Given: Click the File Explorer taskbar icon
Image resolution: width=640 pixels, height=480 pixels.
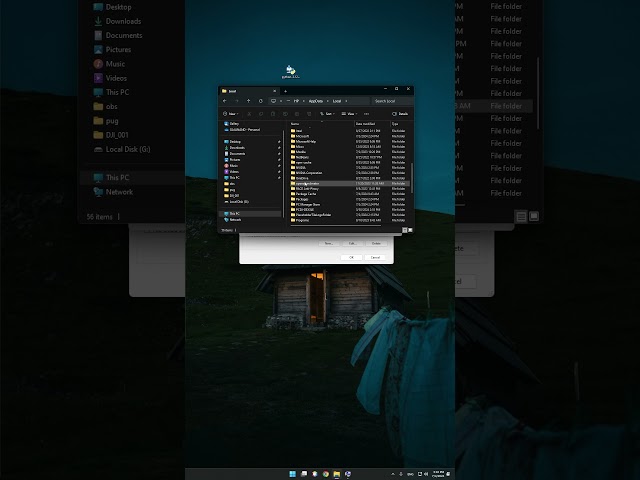Looking at the screenshot, I should pos(337,474).
